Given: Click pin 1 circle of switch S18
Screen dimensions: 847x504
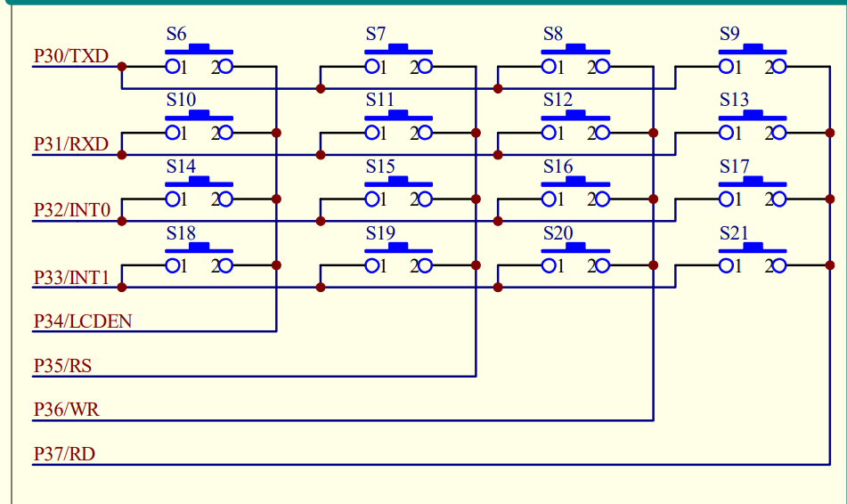Looking at the screenshot, I should tap(172, 265).
